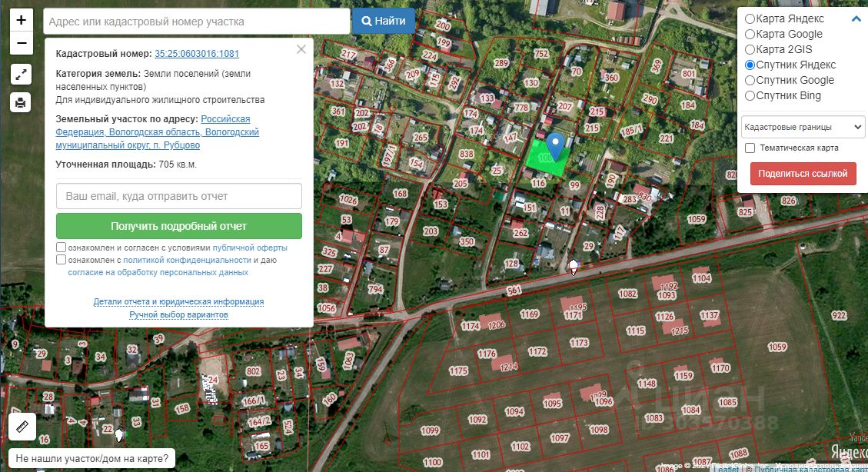Select parcel labeled 1148 on map
Viewport: 868px width, 472px height.
coord(647,384)
